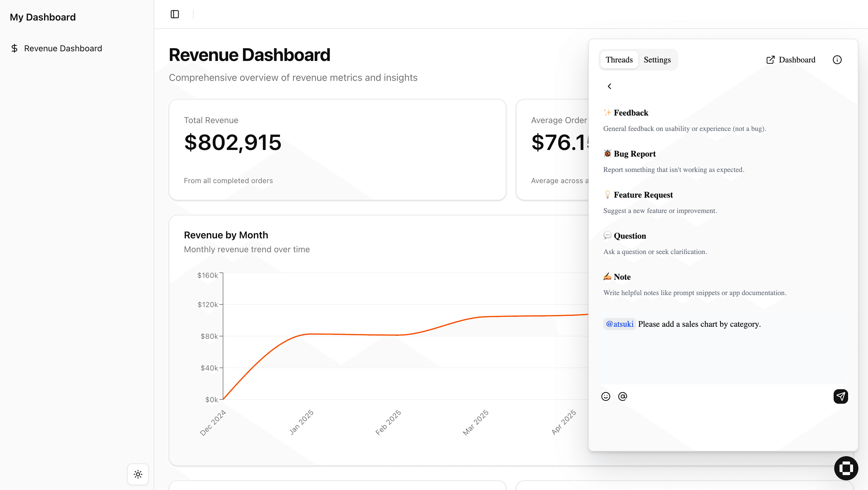Pick the Feature Request option

[x=643, y=195]
